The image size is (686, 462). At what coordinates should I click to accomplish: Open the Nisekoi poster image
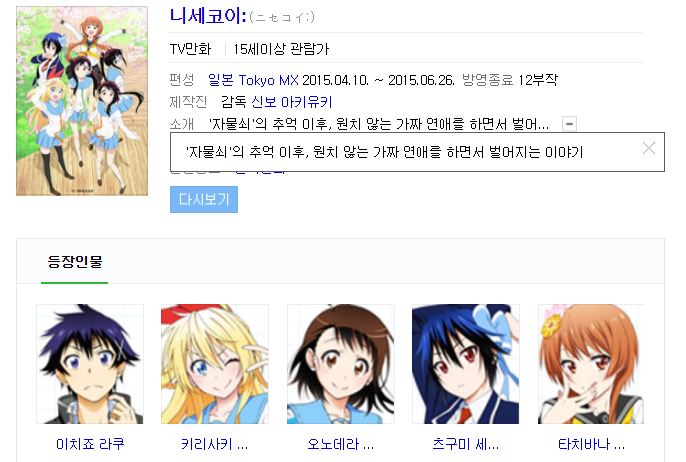point(82,101)
